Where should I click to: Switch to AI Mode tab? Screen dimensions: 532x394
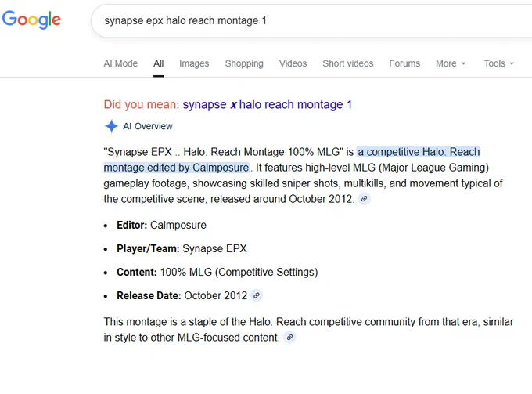point(120,63)
